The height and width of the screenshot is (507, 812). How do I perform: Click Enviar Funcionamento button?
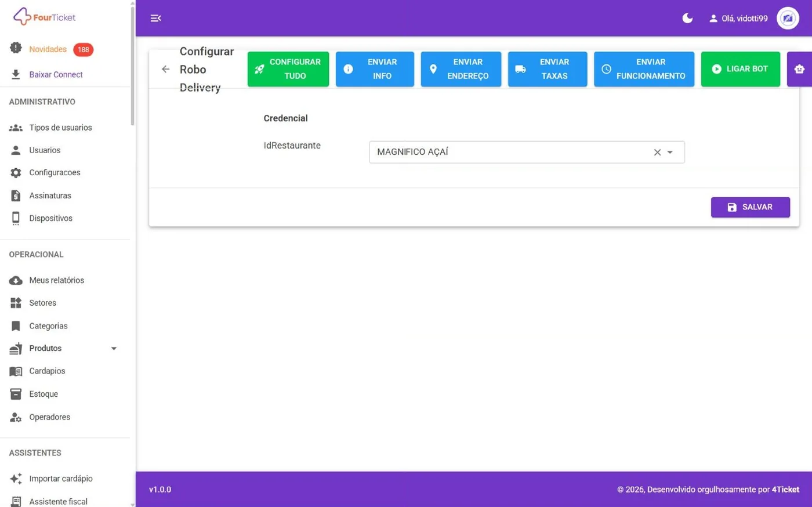pos(644,69)
